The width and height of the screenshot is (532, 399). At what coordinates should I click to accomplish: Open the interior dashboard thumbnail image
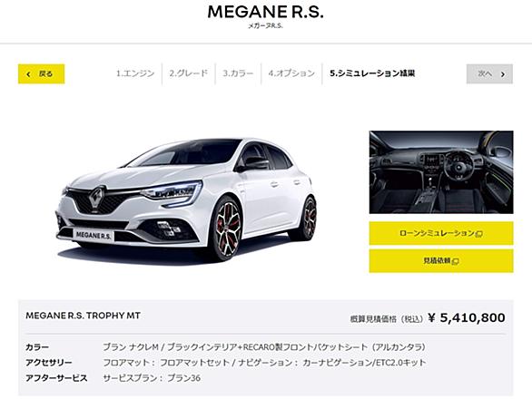441,172
